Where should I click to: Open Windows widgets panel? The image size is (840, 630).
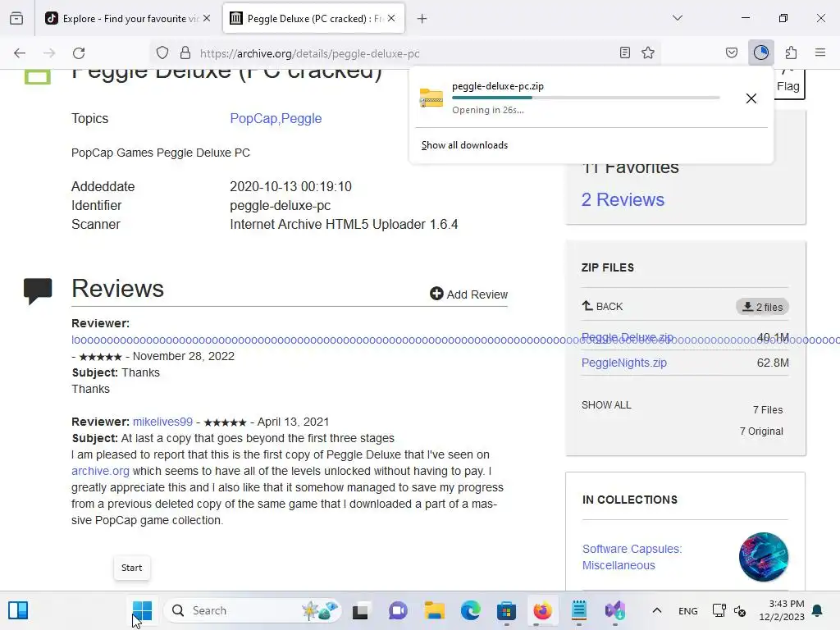click(18, 610)
